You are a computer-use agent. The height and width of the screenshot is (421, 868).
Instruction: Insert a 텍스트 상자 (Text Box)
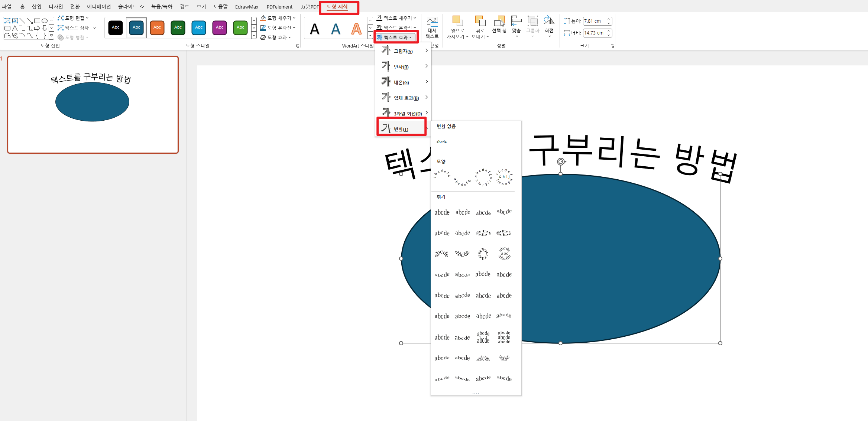pos(75,27)
